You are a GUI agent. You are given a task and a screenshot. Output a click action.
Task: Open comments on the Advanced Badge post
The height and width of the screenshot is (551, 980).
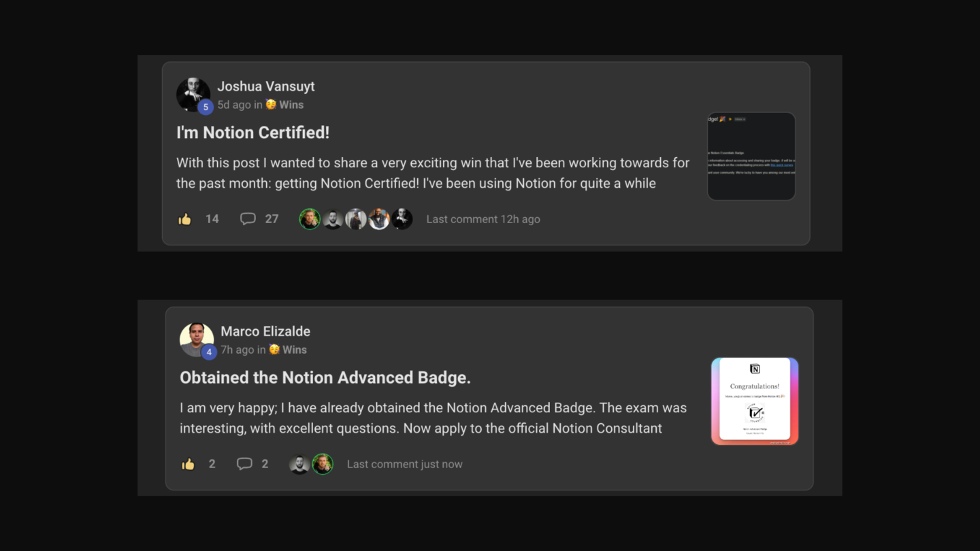(244, 464)
